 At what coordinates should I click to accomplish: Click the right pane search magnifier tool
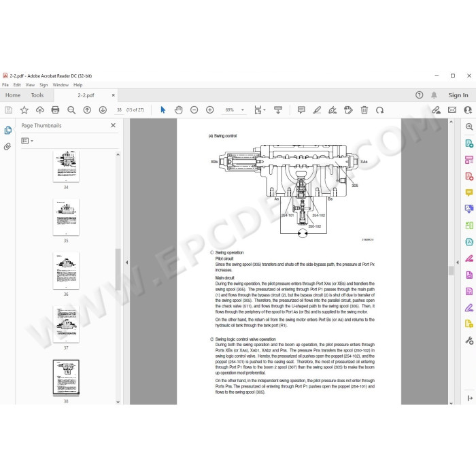[x=469, y=127]
